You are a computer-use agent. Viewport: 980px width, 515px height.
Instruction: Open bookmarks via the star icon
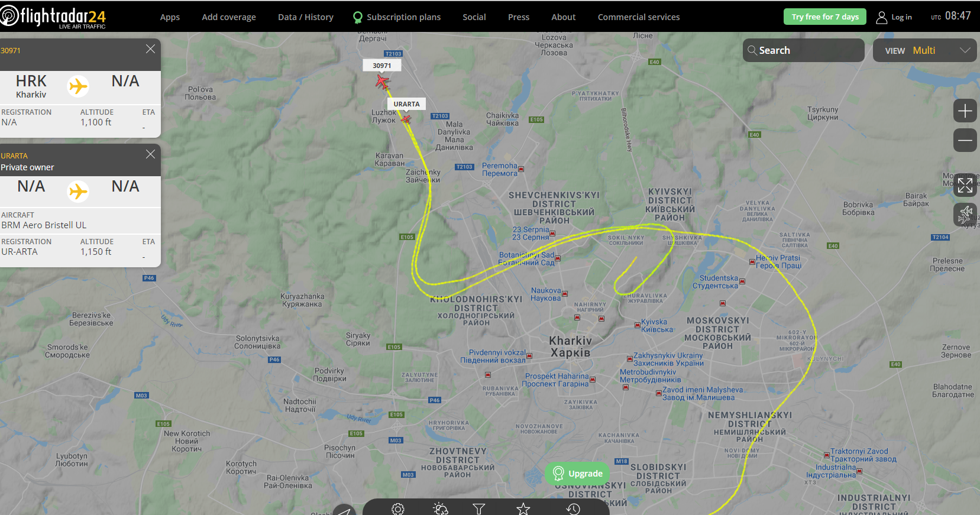tap(523, 508)
